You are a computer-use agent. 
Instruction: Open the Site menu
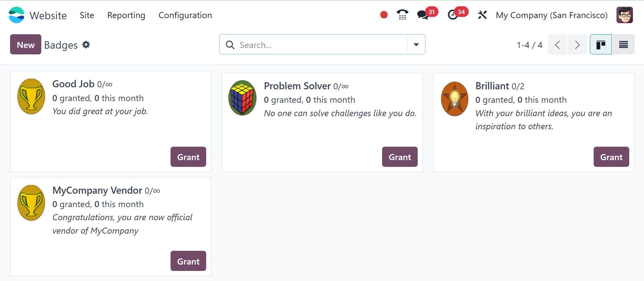tap(87, 15)
